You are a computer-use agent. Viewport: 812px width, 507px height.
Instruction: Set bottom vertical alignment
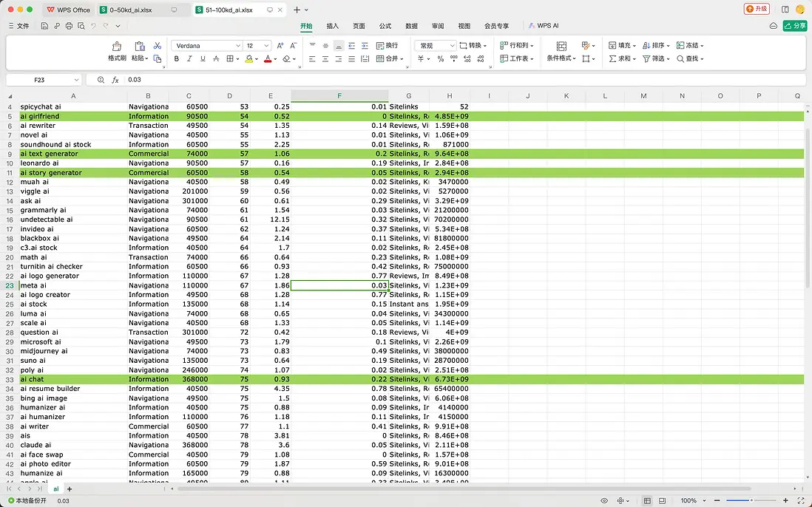(338, 46)
